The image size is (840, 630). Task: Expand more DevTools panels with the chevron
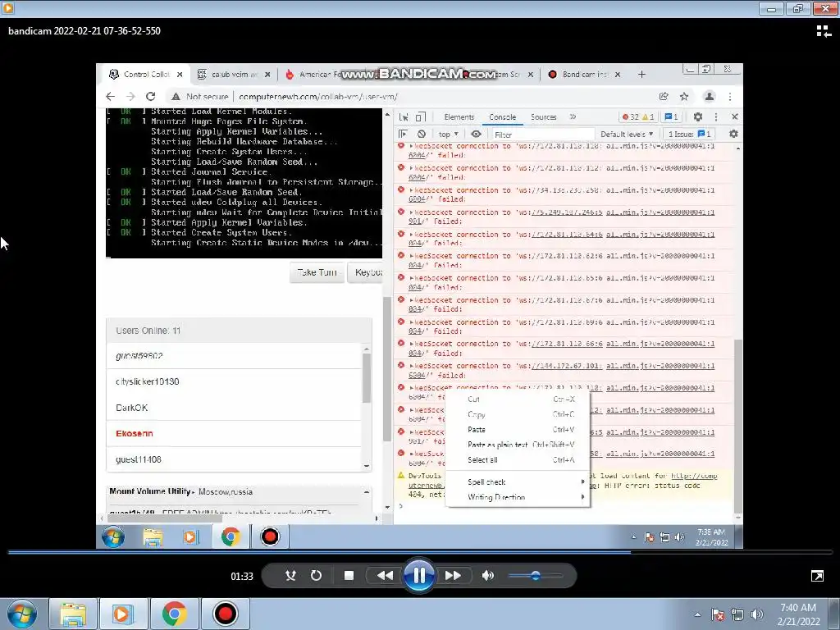point(573,116)
